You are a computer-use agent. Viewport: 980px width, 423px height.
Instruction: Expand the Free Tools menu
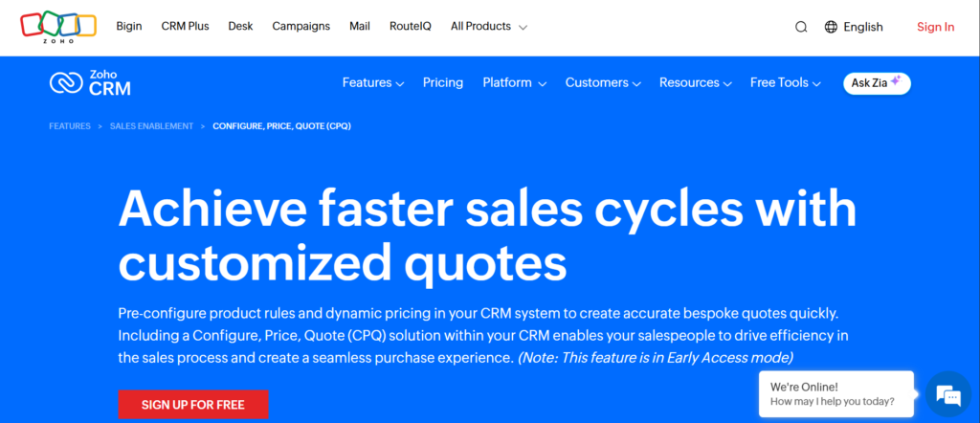click(x=785, y=83)
